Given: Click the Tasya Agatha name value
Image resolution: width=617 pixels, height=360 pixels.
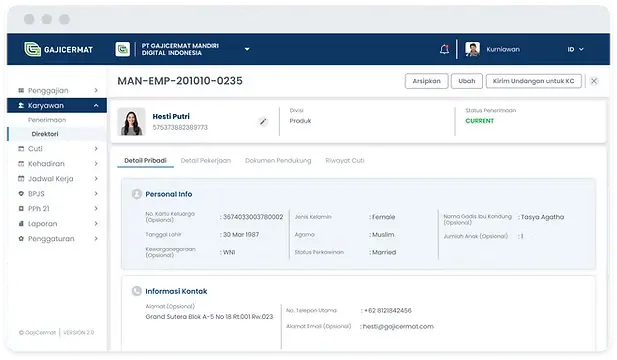Looking at the screenshot, I should click(542, 217).
